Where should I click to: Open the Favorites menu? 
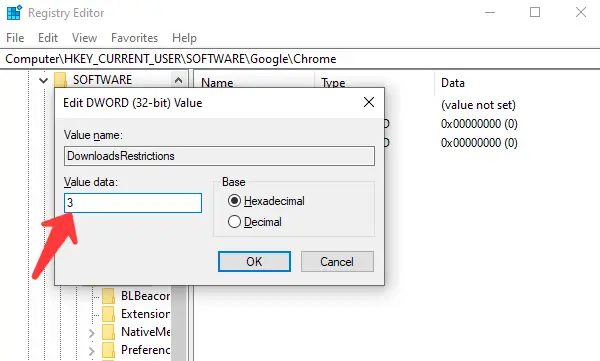pyautogui.click(x=134, y=38)
